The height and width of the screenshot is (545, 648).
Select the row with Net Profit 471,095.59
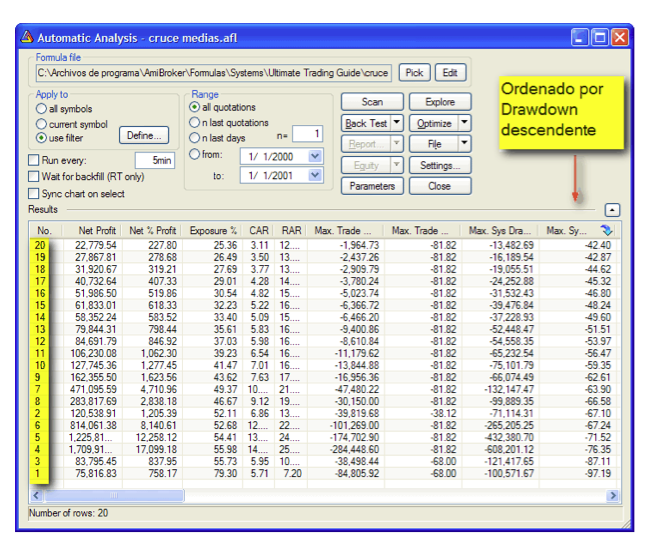pos(324,389)
